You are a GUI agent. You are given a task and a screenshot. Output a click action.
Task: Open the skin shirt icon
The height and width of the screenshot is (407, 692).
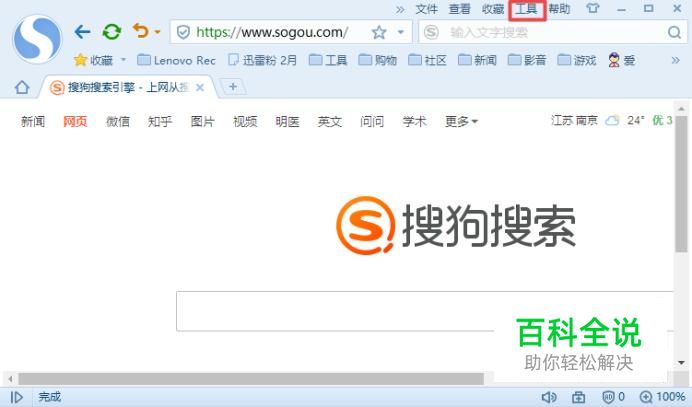pos(593,8)
